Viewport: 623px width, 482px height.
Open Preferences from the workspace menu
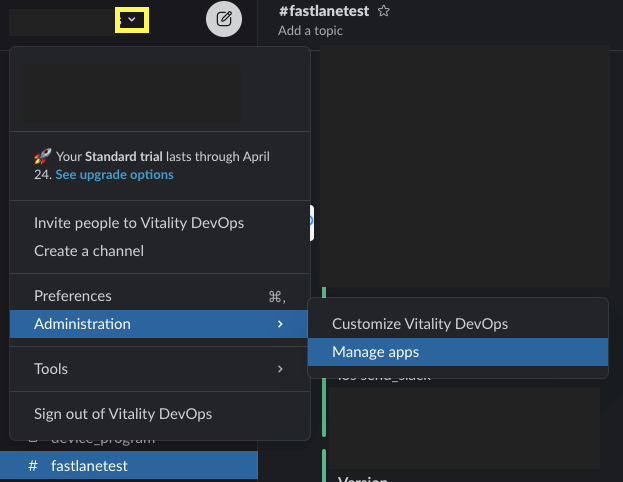[160, 296]
